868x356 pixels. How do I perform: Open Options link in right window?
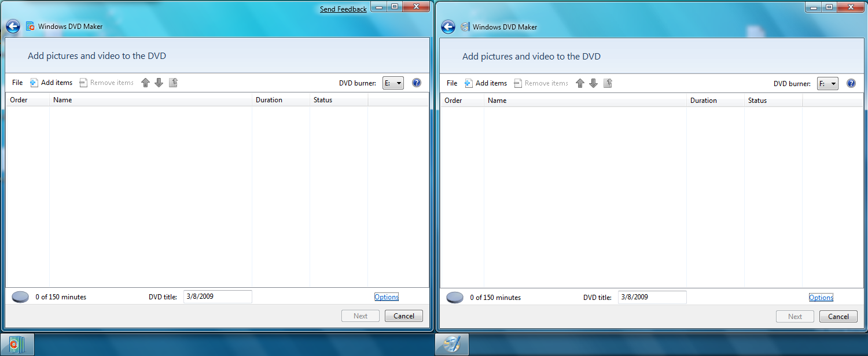821,298
